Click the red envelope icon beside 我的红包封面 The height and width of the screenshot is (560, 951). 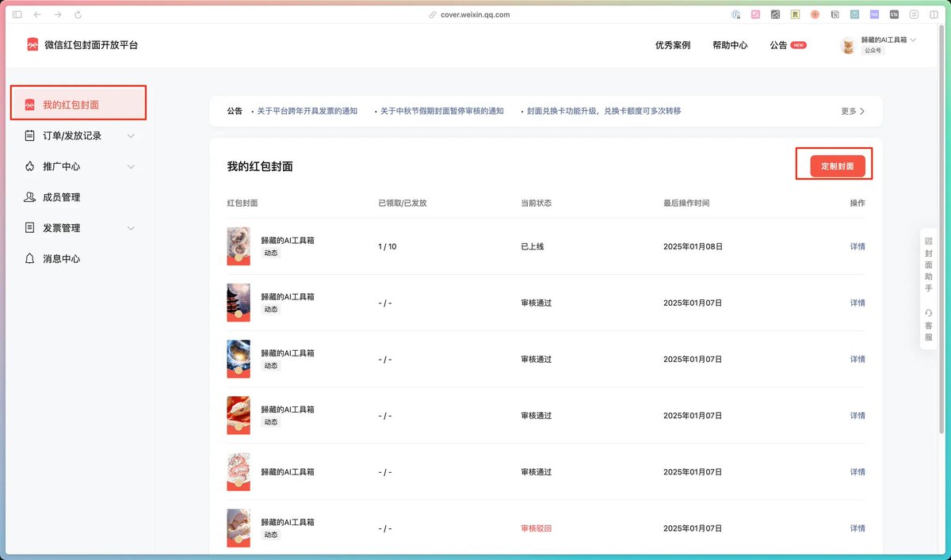click(x=29, y=105)
